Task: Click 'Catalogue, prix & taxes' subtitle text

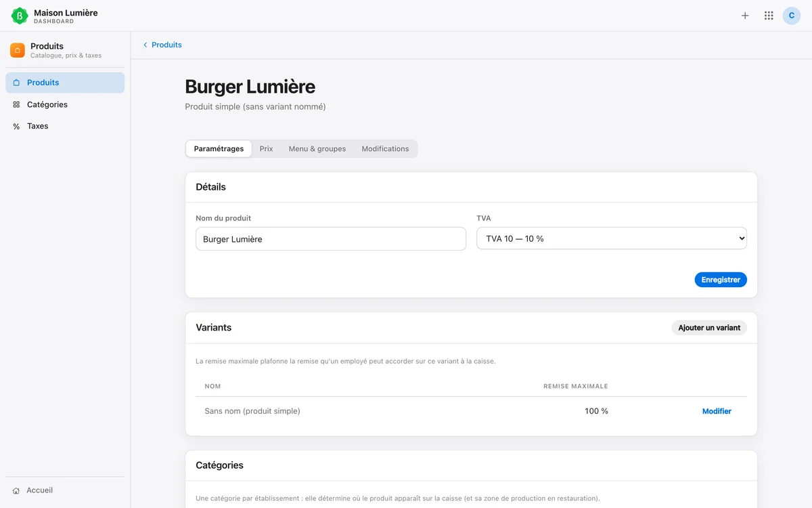Action: (66, 56)
